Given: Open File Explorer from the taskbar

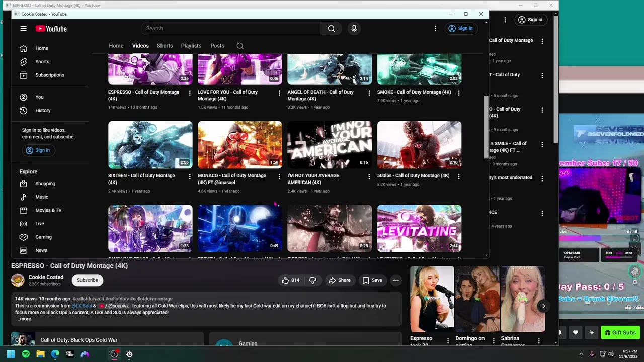Looking at the screenshot, I should click(40, 354).
